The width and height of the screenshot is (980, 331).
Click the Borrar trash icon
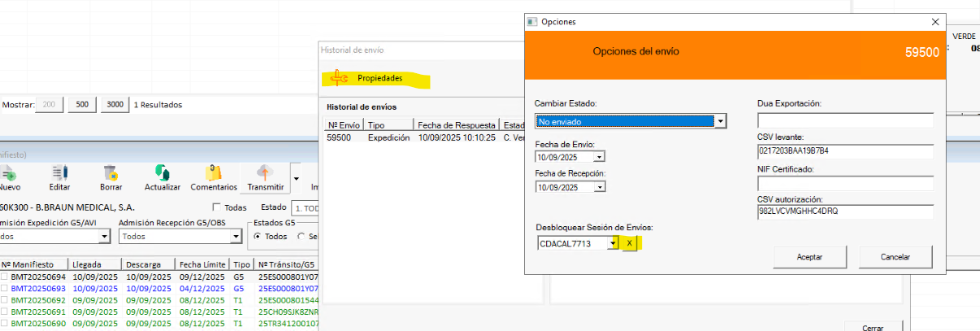click(x=112, y=172)
